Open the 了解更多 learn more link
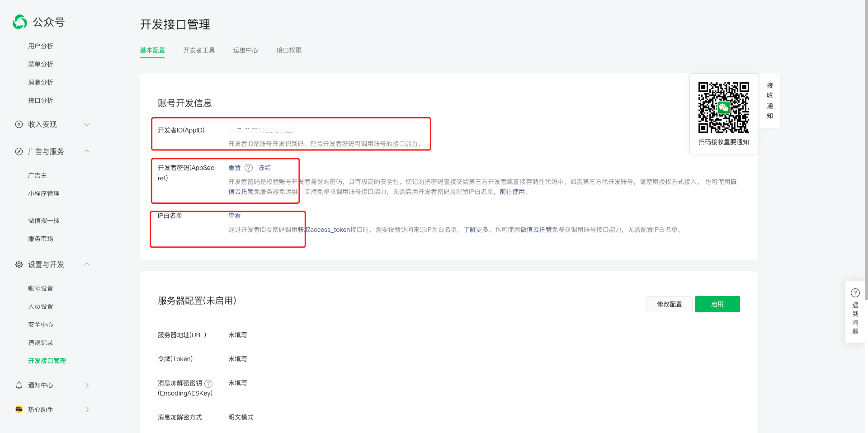868x433 pixels. point(476,230)
